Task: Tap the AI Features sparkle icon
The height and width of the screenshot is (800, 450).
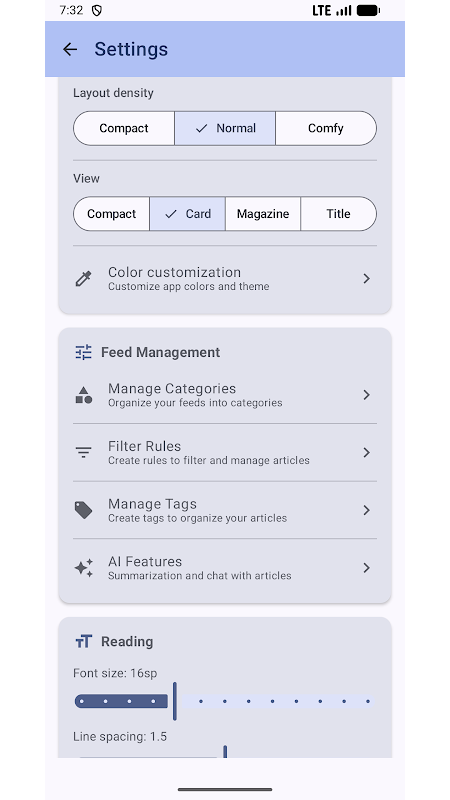Action: pos(83,568)
